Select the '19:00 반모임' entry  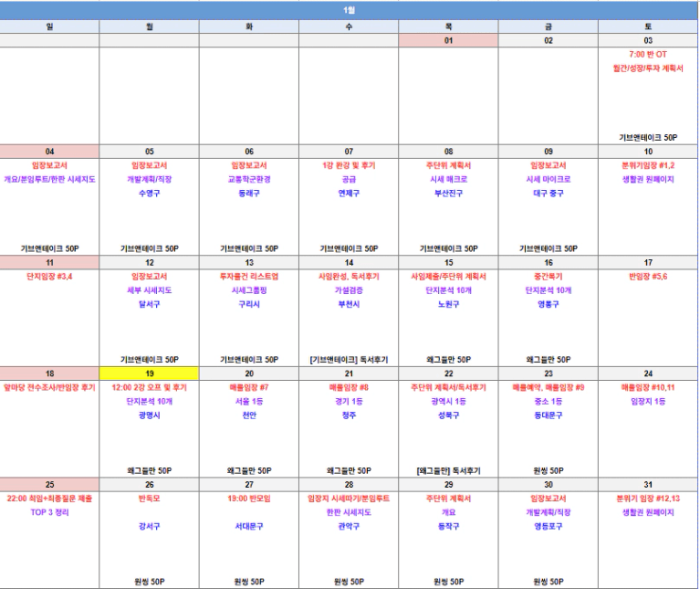click(x=249, y=499)
